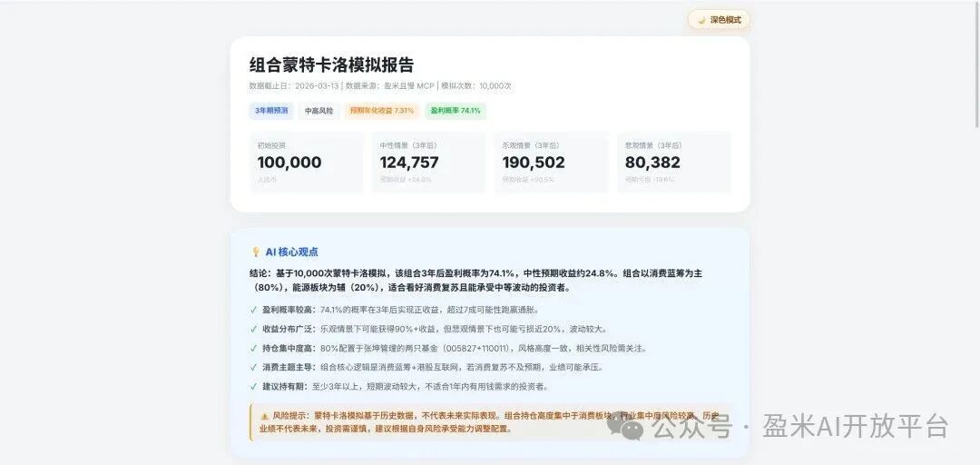Select the 中高风险 tag
The height and width of the screenshot is (465, 980).
(318, 111)
